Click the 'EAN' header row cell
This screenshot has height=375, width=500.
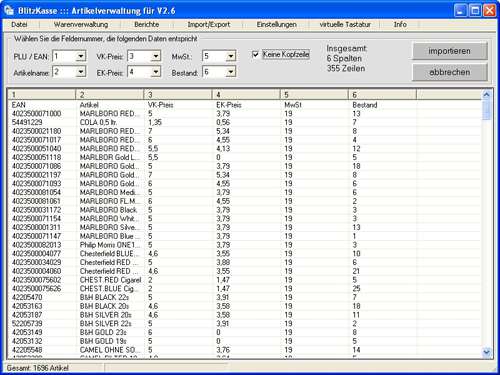click(x=18, y=105)
